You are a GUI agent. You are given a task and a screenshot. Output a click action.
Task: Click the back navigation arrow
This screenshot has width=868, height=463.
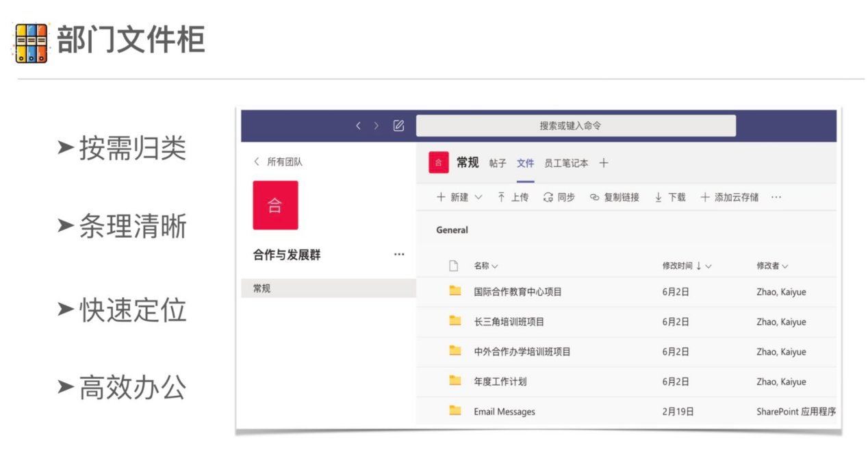tap(358, 126)
